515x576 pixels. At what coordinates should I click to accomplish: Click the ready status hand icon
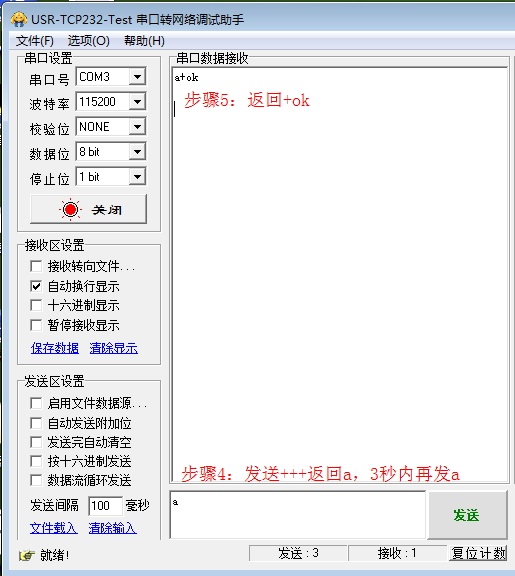click(x=27, y=555)
